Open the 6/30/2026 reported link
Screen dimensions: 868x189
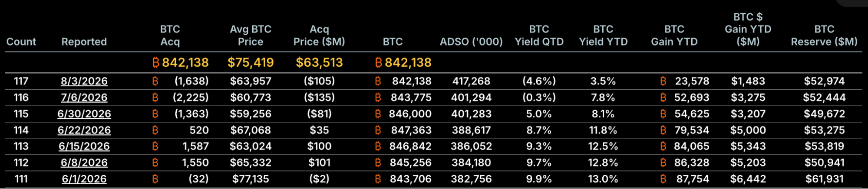84,114
